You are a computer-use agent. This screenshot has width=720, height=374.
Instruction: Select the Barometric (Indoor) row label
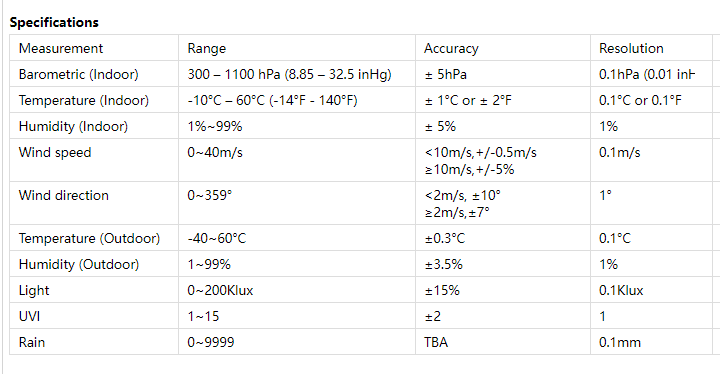click(x=79, y=74)
